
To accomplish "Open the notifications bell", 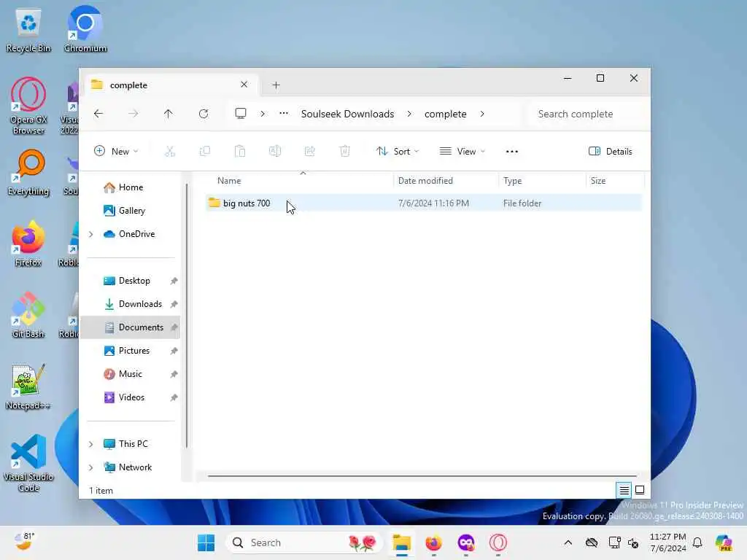I will click(697, 542).
